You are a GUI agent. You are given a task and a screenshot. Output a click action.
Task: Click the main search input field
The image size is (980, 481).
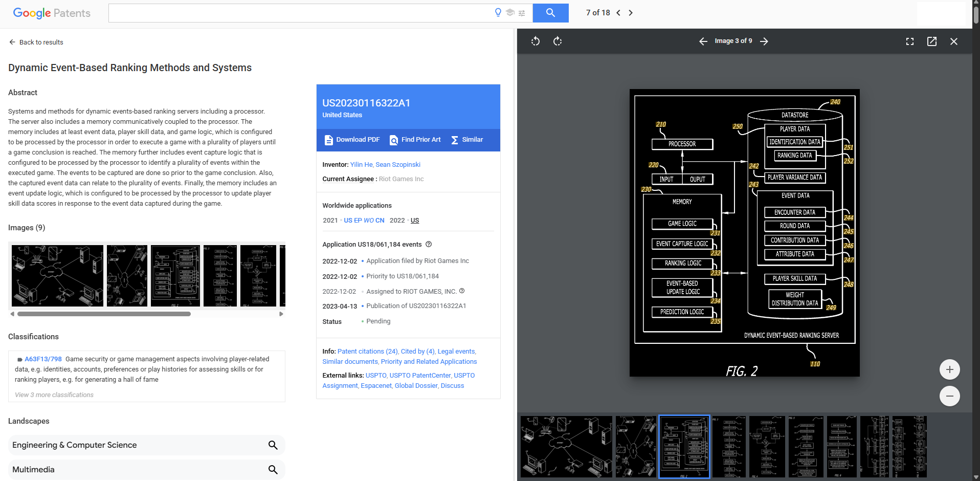[x=299, y=13]
